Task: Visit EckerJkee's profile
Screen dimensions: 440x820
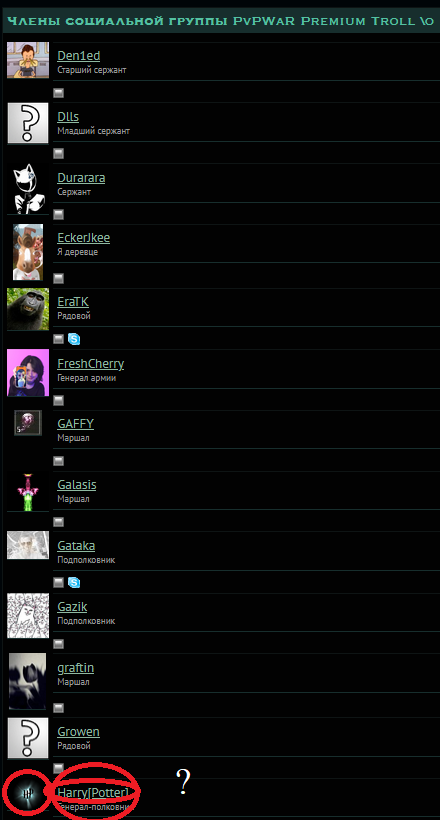Action: click(84, 238)
